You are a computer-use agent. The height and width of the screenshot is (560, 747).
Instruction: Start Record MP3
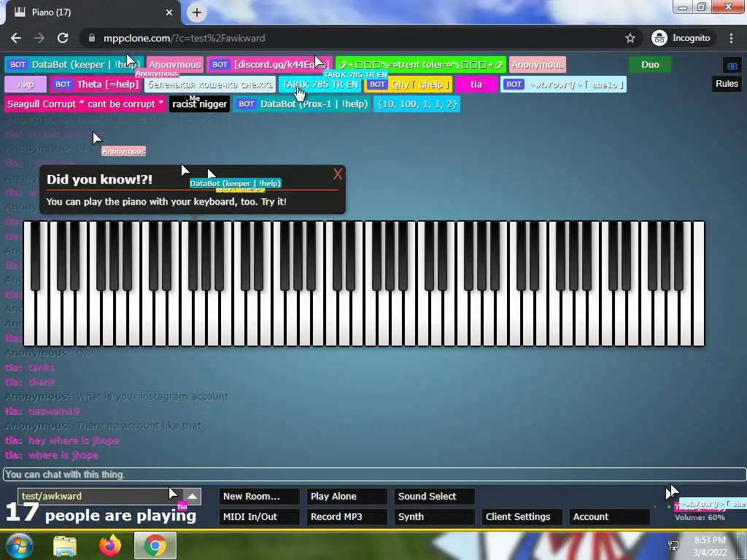[x=347, y=517]
